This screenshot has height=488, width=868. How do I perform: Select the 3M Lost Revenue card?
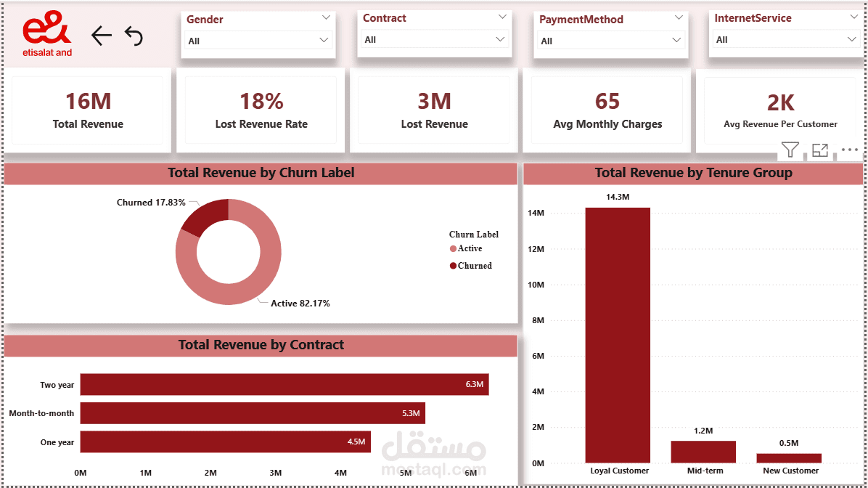[434, 110]
